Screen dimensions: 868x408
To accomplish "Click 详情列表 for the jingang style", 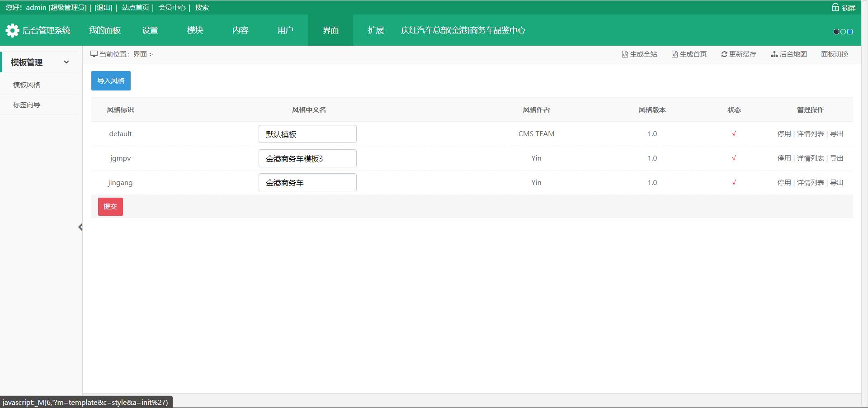I will [x=810, y=183].
